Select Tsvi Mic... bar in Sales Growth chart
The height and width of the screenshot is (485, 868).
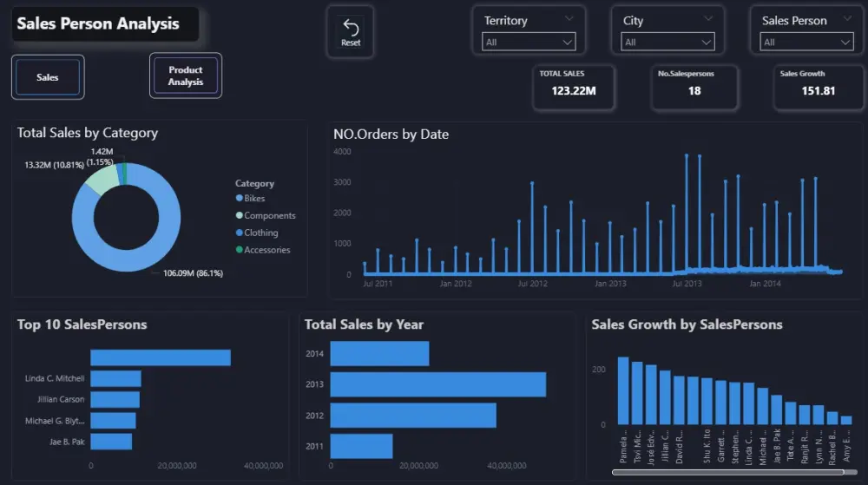pyautogui.click(x=637, y=393)
